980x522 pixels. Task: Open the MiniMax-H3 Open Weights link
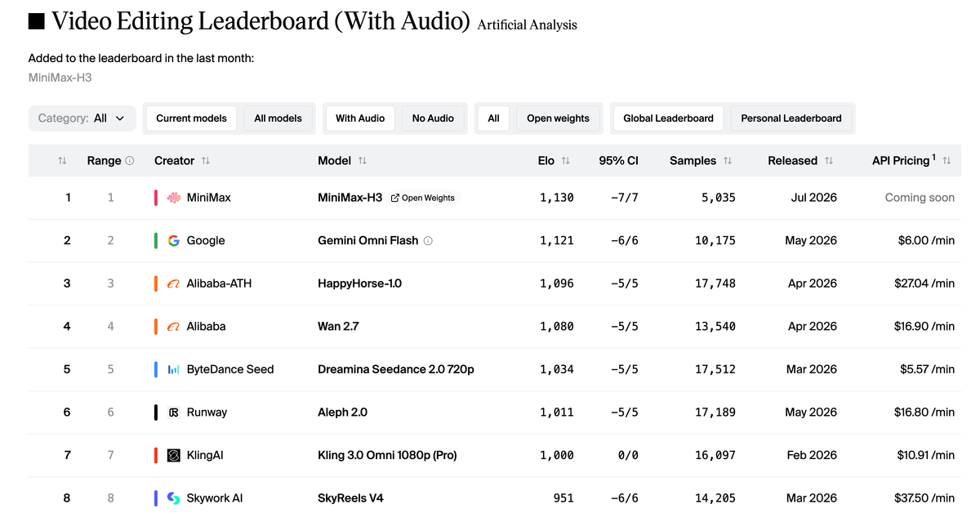pyautogui.click(x=422, y=198)
